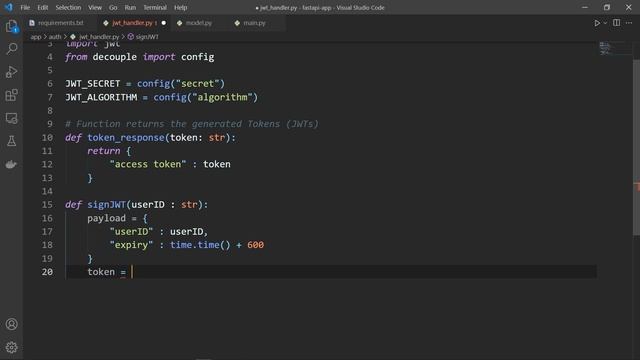Minimize the VS Code window
The width and height of the screenshot is (640, 360).
click(585, 7)
